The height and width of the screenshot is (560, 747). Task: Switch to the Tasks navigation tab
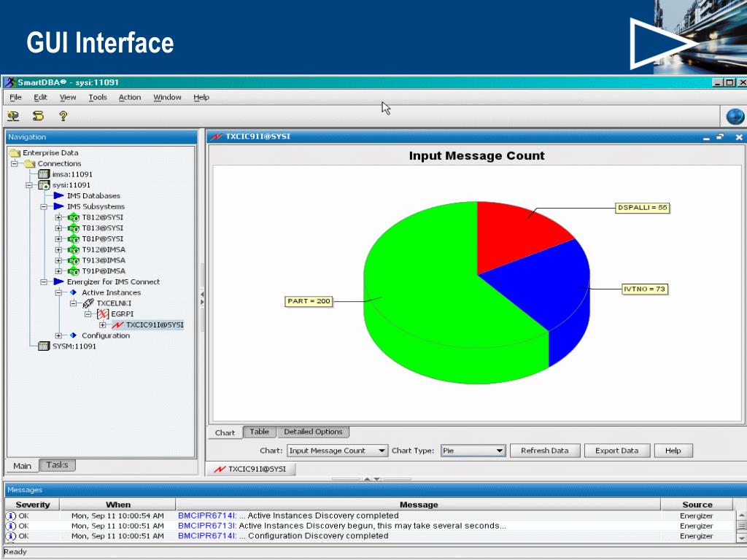(57, 464)
